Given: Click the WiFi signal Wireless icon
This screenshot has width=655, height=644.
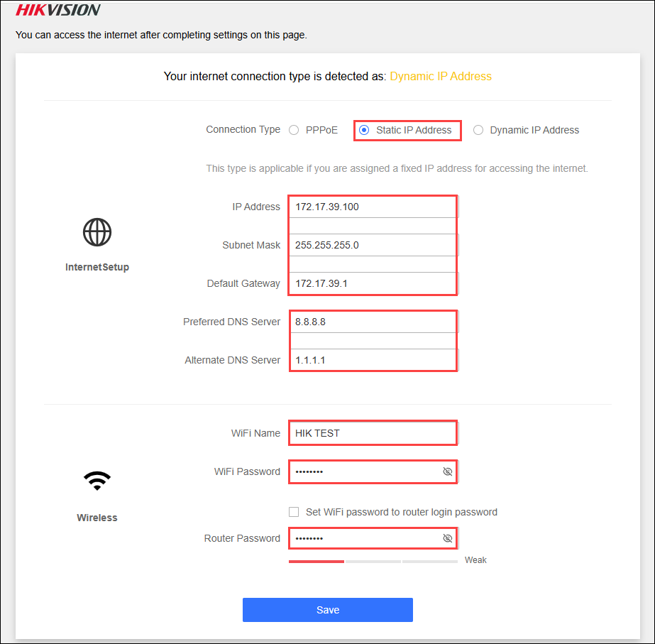Looking at the screenshot, I should (97, 481).
